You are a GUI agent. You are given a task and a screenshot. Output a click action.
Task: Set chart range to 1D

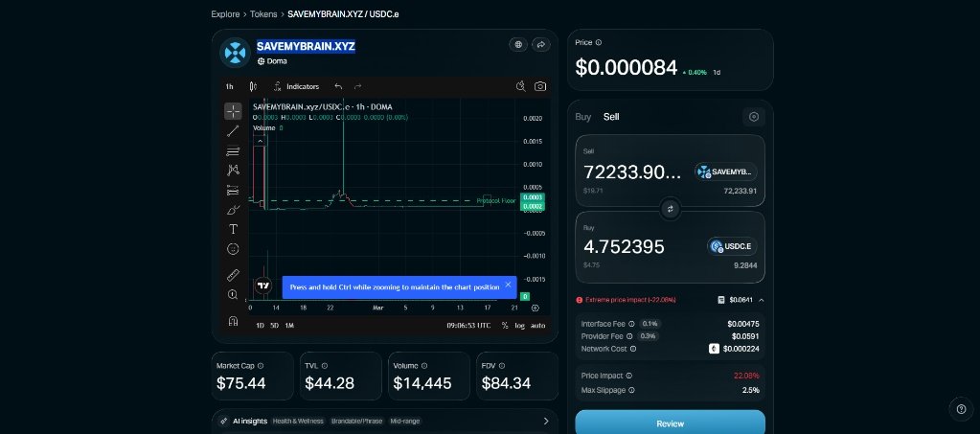260,325
